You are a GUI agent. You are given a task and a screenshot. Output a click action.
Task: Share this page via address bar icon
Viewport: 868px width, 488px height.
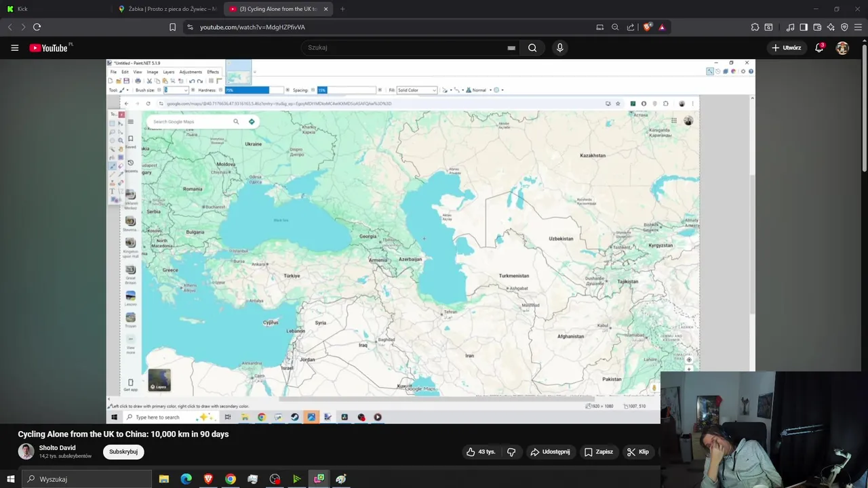point(631,27)
